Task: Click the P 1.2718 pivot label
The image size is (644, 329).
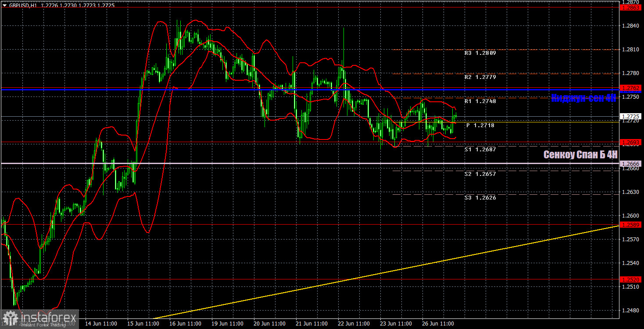Action: pyautogui.click(x=480, y=125)
